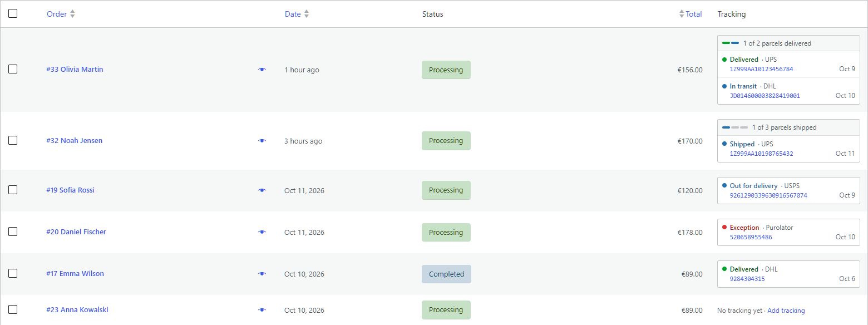Preview order #32 Noah Jensen eye icon
The height and width of the screenshot is (325, 868).
(262, 141)
